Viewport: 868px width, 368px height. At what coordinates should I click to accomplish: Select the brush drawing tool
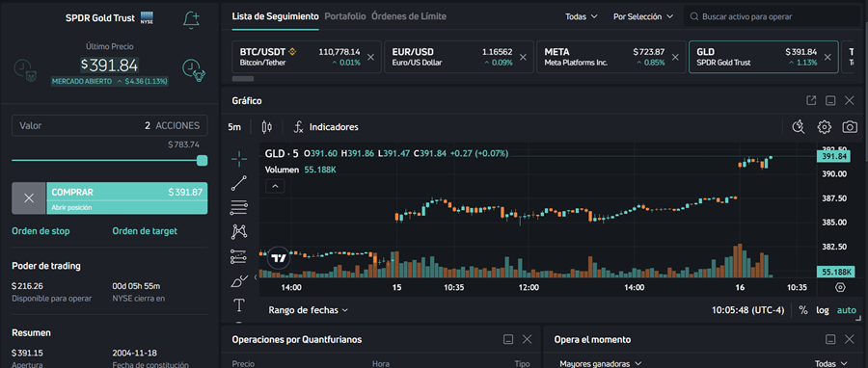(239, 281)
